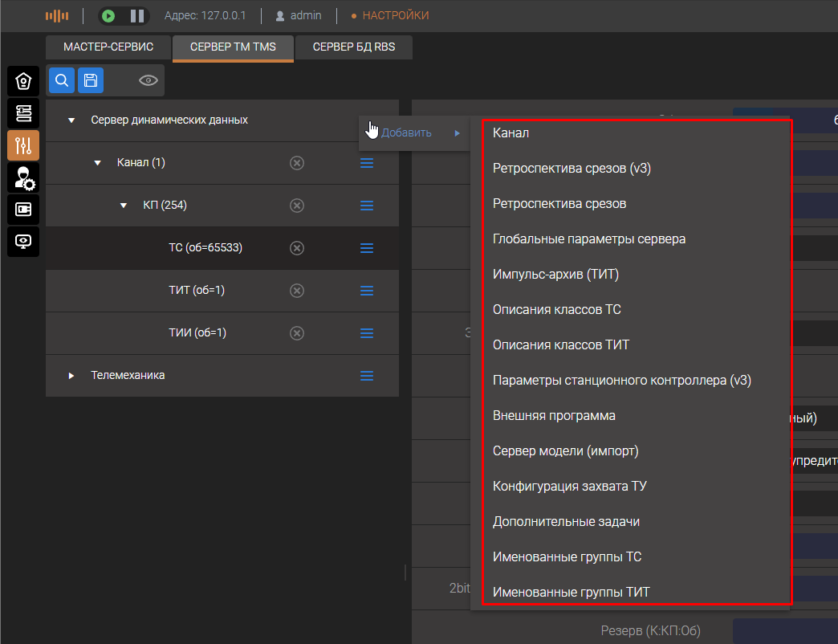Open hamburger menu for ТИТ (об=1)
Image resolution: width=838 pixels, height=644 pixels.
click(x=367, y=291)
